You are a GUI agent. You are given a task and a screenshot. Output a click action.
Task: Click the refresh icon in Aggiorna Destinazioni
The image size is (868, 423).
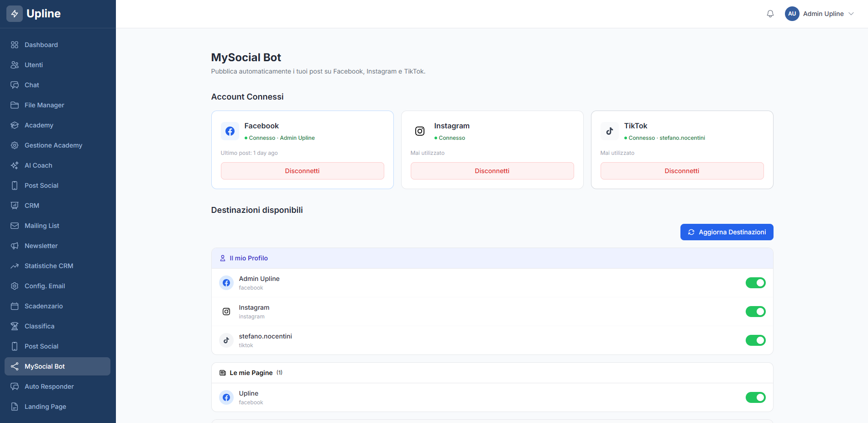click(x=691, y=232)
